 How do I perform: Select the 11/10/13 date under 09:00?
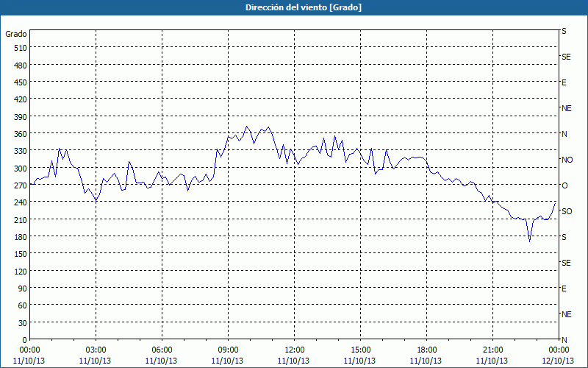tap(227, 361)
